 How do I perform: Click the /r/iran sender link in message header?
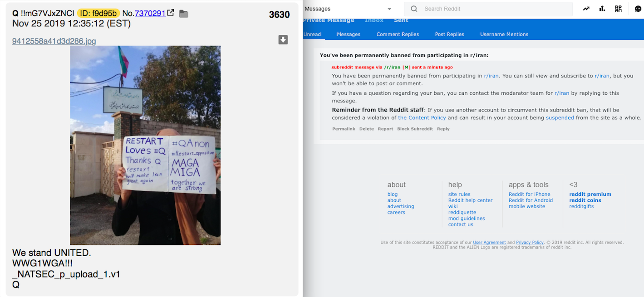[x=392, y=67]
